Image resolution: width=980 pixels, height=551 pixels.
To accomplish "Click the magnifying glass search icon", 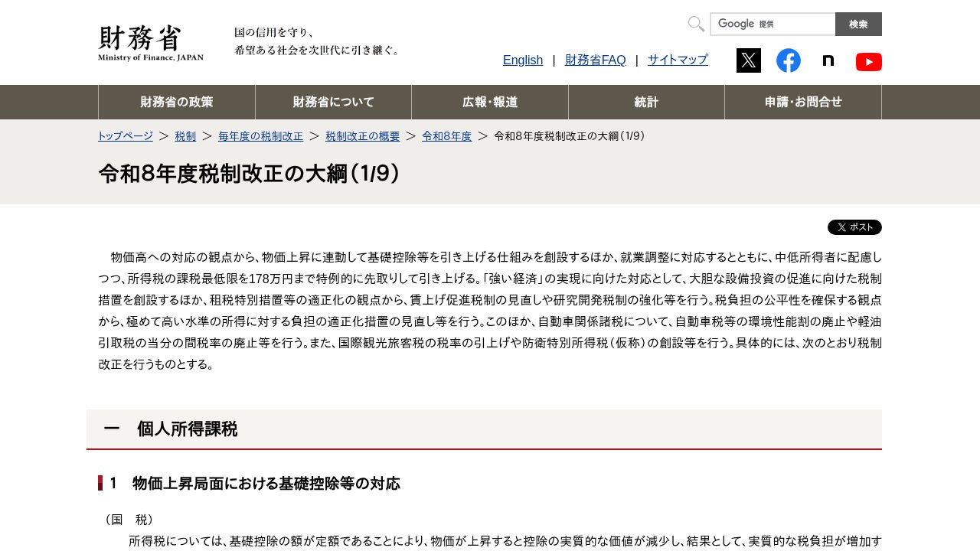I will 696,24.
